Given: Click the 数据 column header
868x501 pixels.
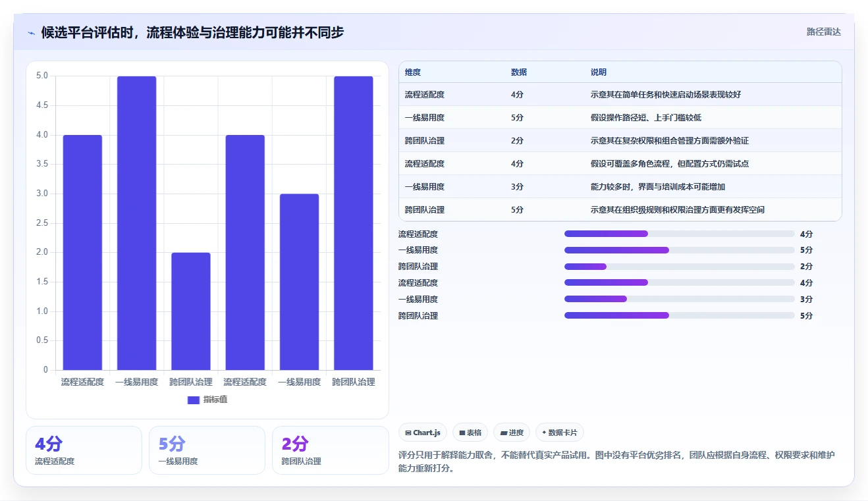Looking at the screenshot, I should tap(519, 72).
